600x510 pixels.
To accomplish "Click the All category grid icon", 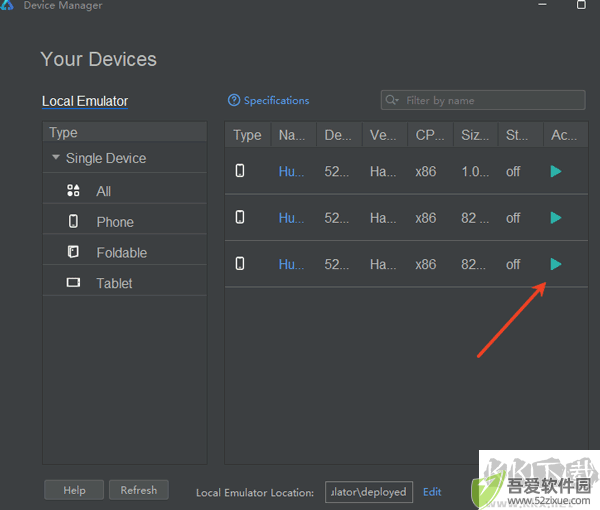I will pyautogui.click(x=73, y=190).
